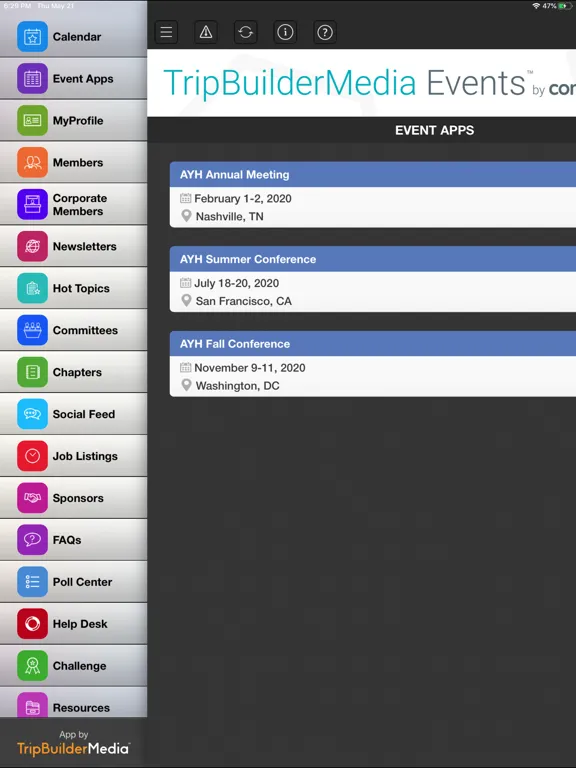Screen dimensions: 576x768
Task: Tap the App by TripBuilderMedia footer logo
Action: tap(73, 743)
